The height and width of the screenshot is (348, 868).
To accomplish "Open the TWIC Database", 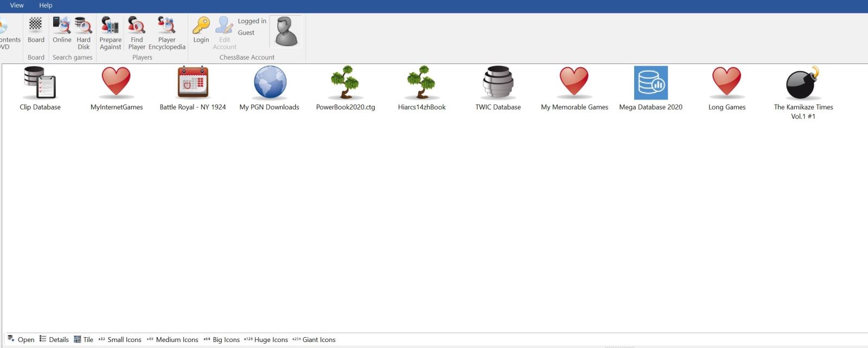I will tap(498, 83).
